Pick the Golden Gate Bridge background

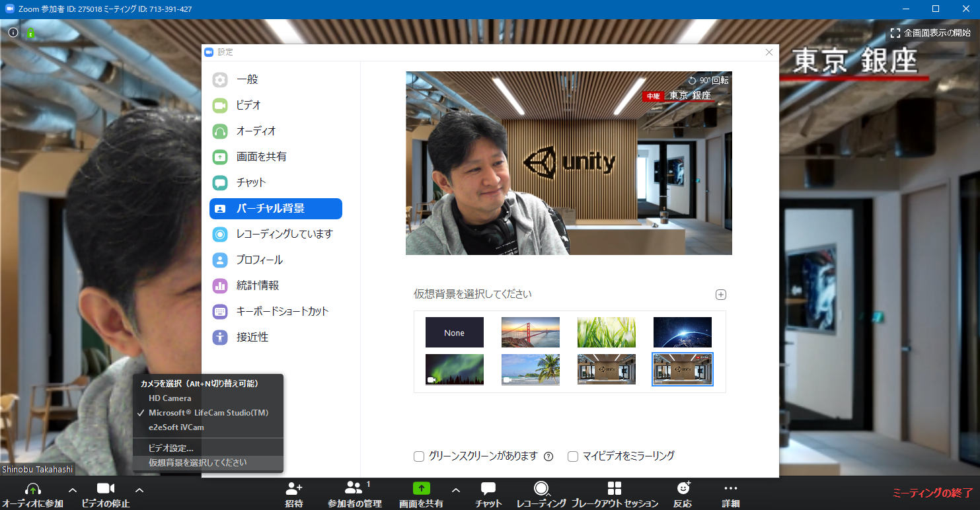[531, 332]
